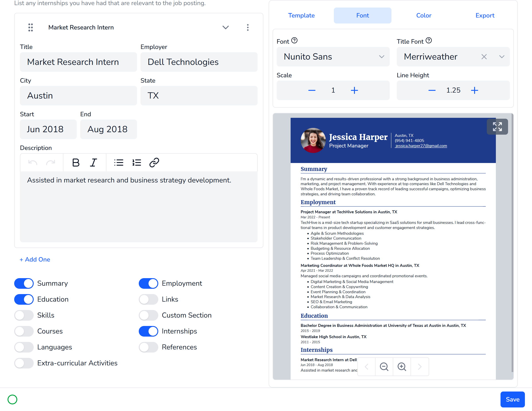Show help for the Font setting
This screenshot has width=532, height=411.
(x=294, y=40)
